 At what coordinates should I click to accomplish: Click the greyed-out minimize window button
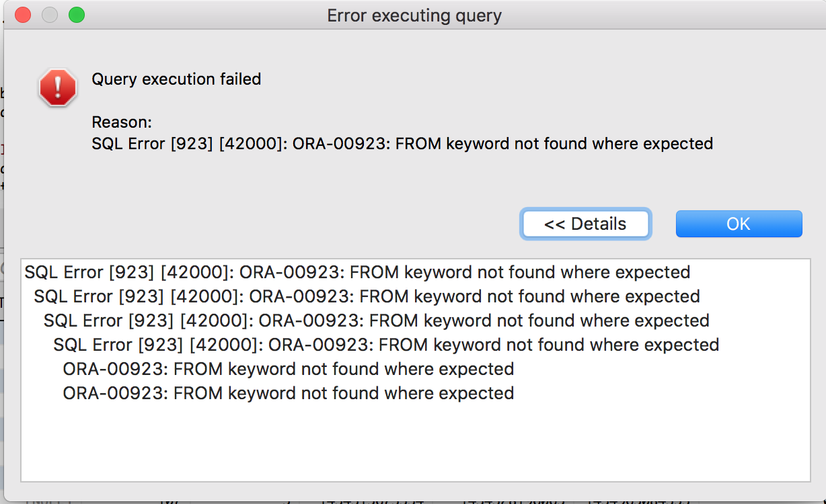(50, 15)
